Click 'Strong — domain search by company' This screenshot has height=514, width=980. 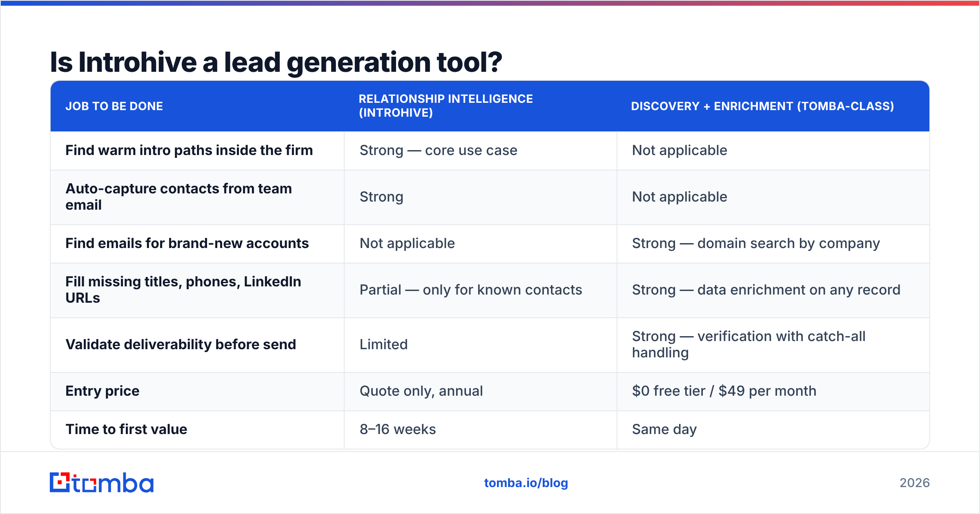point(756,244)
